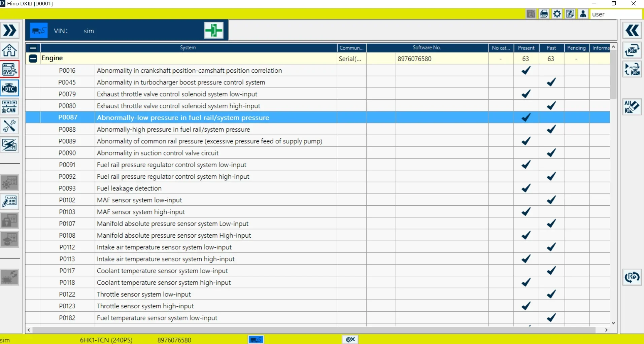Click the Pending column header
The width and height of the screenshot is (644, 344).
(x=576, y=48)
